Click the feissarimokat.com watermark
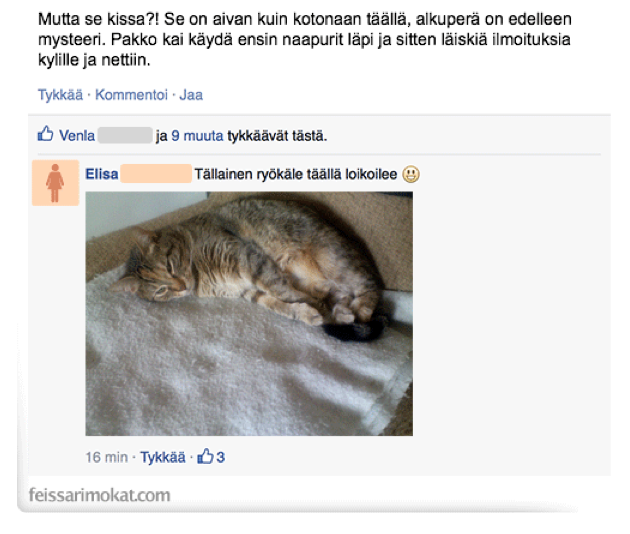 click(x=100, y=495)
